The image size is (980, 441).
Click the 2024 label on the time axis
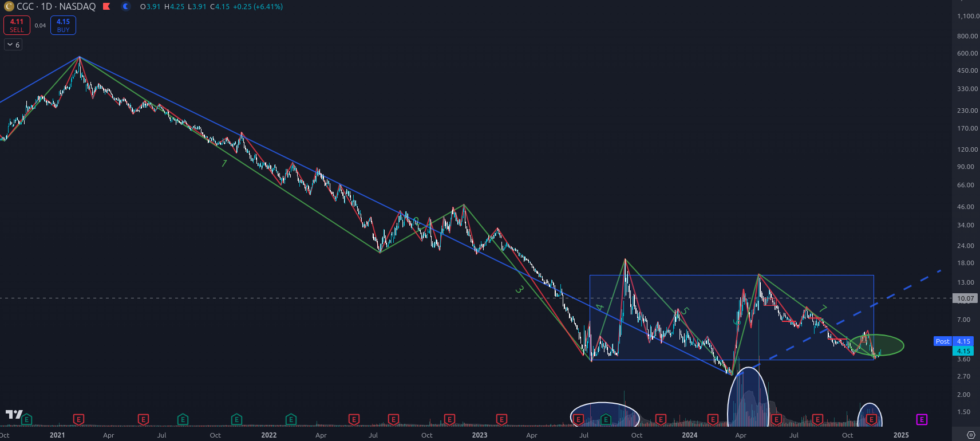click(689, 435)
